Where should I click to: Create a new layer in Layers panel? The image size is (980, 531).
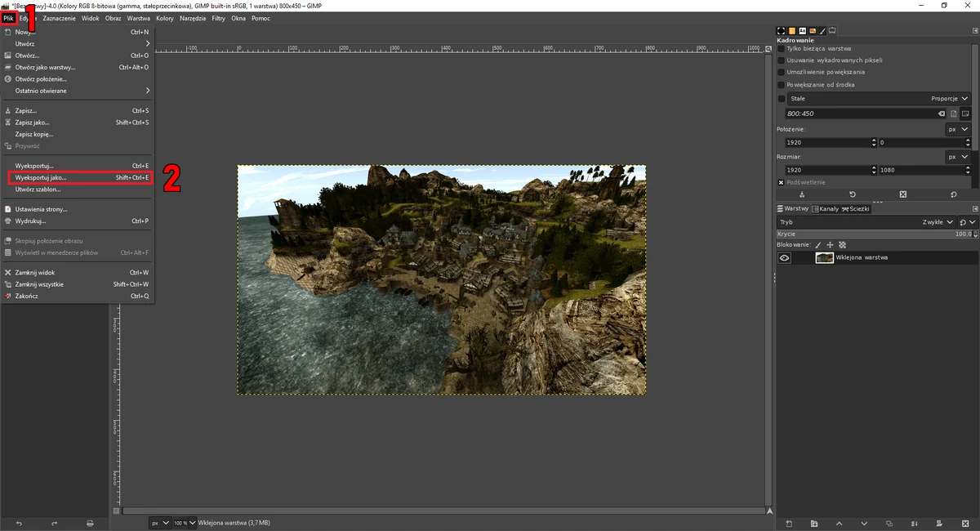click(789, 523)
